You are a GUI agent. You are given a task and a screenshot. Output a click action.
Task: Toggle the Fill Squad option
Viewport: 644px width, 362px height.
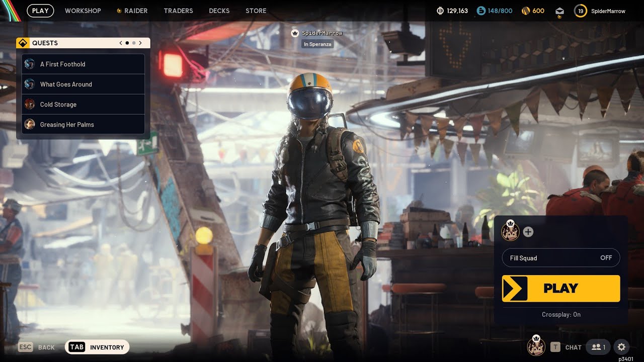pyautogui.click(x=561, y=258)
